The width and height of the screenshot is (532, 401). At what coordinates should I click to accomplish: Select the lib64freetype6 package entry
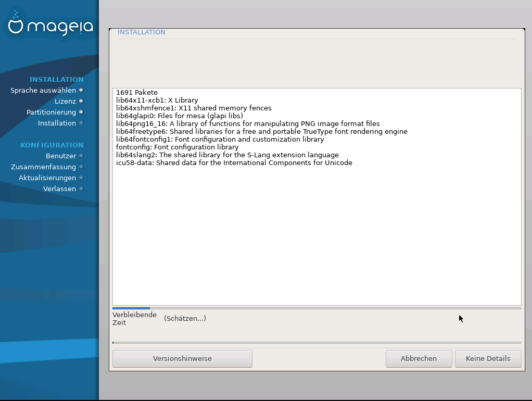(x=261, y=132)
